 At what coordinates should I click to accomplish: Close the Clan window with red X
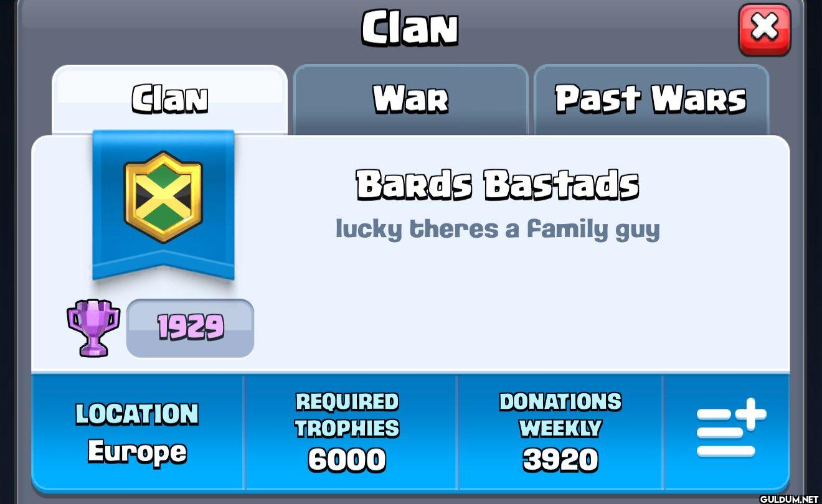(764, 29)
